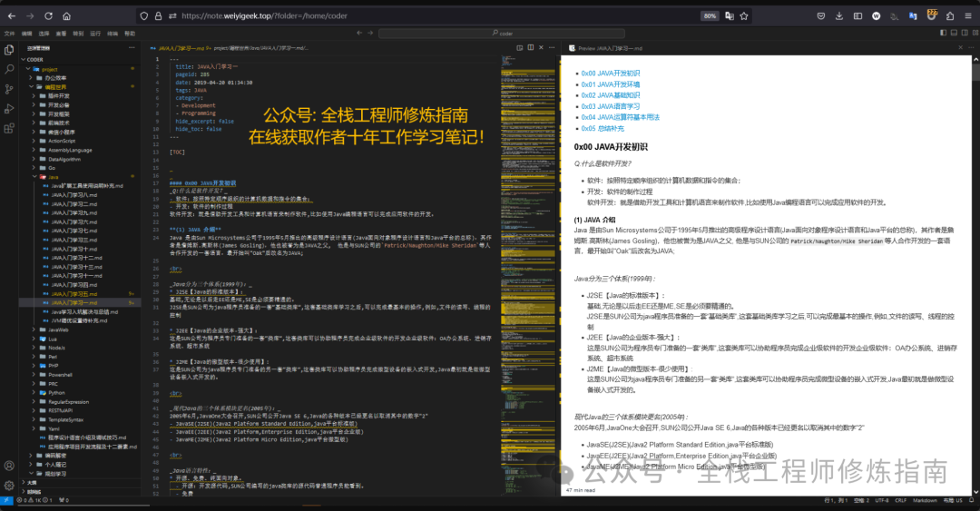Open the browser downloads panel
Viewport: 980px width, 511px height.
tap(838, 16)
